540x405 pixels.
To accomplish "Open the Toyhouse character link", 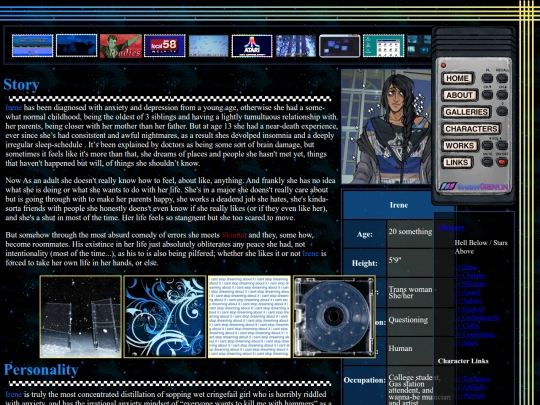I will 473,379.
